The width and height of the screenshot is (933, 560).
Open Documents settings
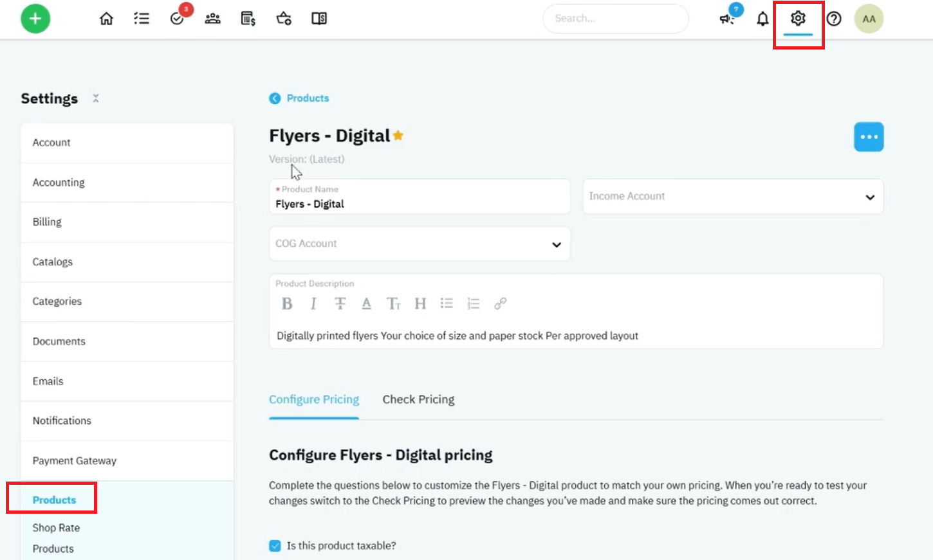(x=127, y=341)
